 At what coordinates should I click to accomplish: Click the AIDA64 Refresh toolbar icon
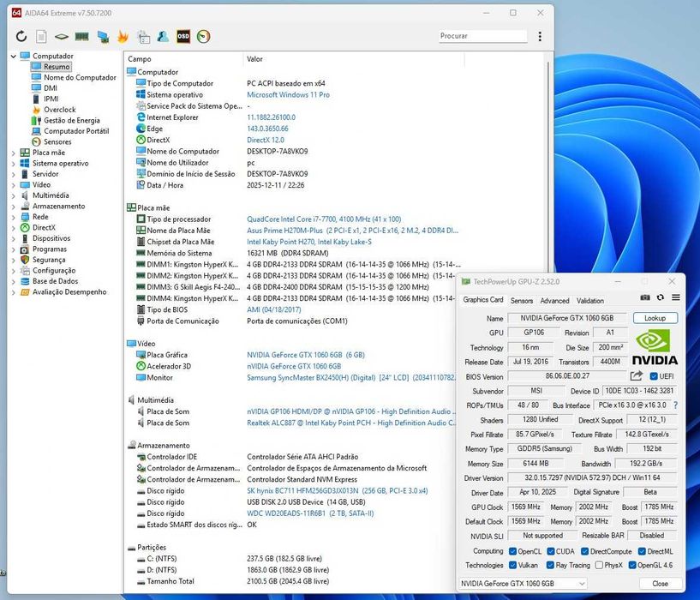coord(21,36)
